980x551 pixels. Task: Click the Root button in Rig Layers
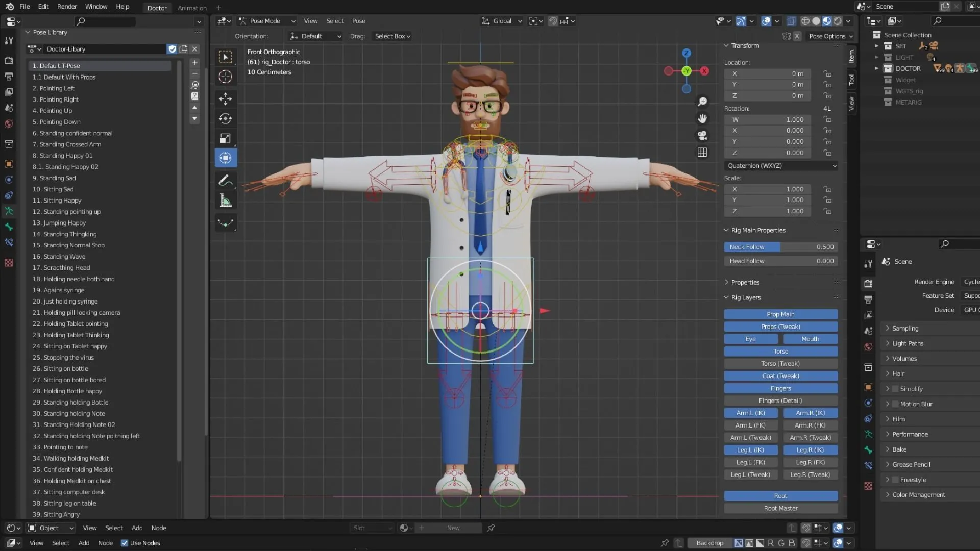[780, 495]
